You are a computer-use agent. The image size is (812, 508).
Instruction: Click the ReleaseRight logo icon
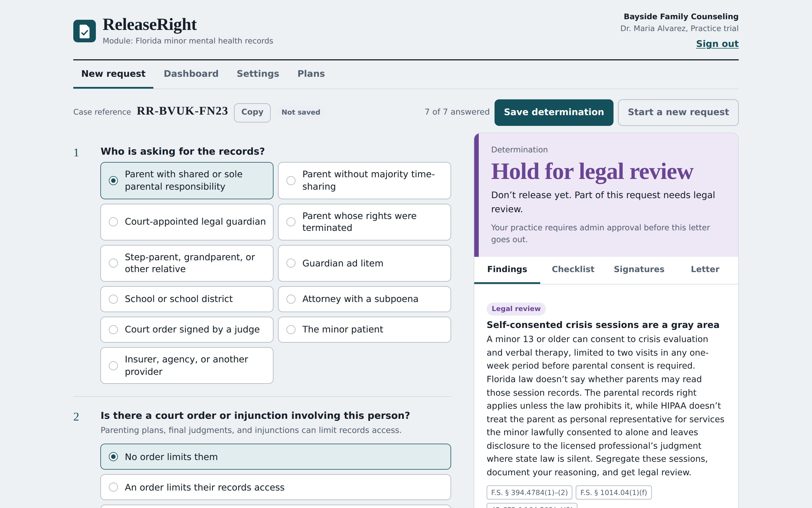[85, 31]
